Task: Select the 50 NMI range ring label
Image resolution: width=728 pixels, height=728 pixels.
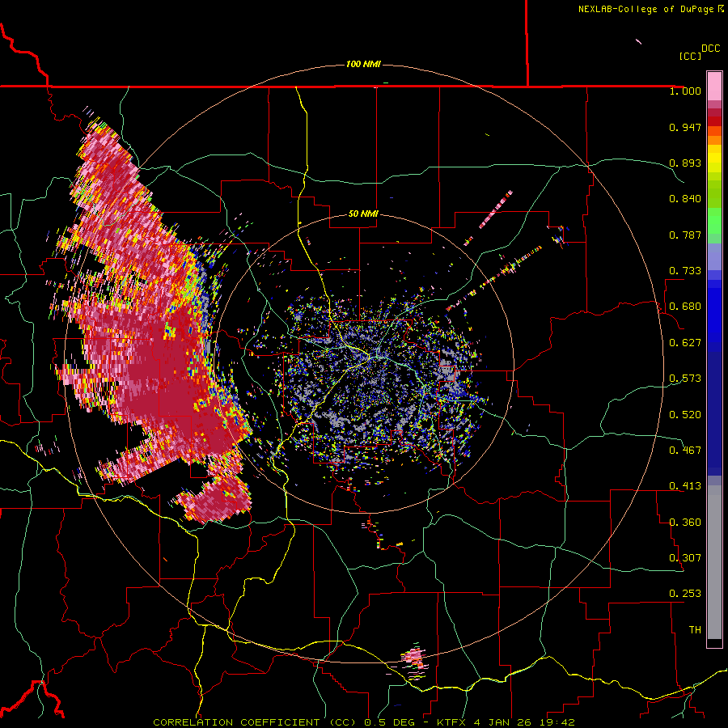Action: pos(363,214)
